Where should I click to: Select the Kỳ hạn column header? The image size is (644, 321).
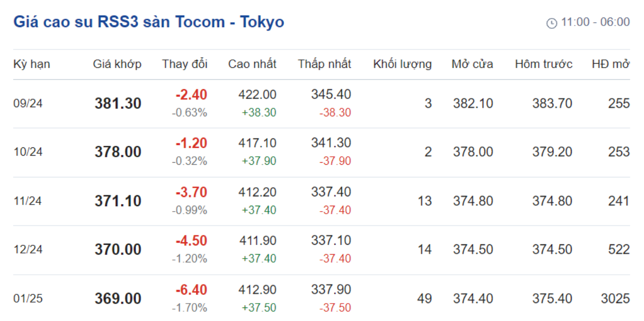(x=32, y=64)
